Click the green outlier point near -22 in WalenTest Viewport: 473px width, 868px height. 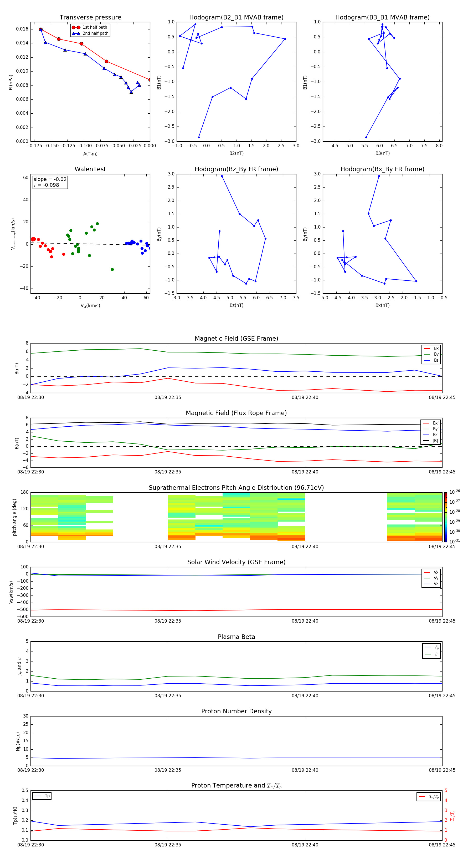pyautogui.click(x=112, y=270)
